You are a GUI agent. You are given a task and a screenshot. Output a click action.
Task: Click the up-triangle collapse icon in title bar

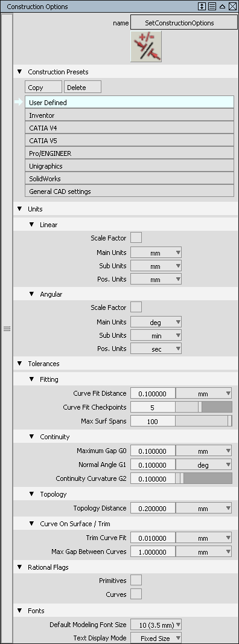click(x=222, y=6)
